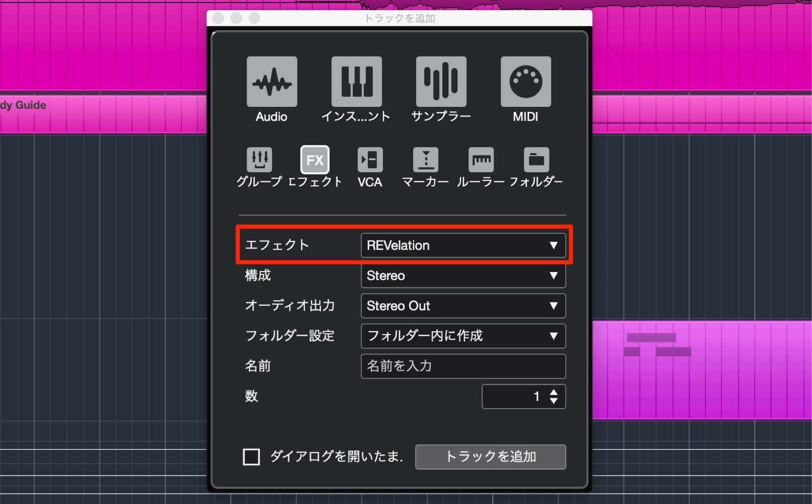Increase the track count with up arrow
The width and height of the screenshot is (812, 504).
[553, 392]
